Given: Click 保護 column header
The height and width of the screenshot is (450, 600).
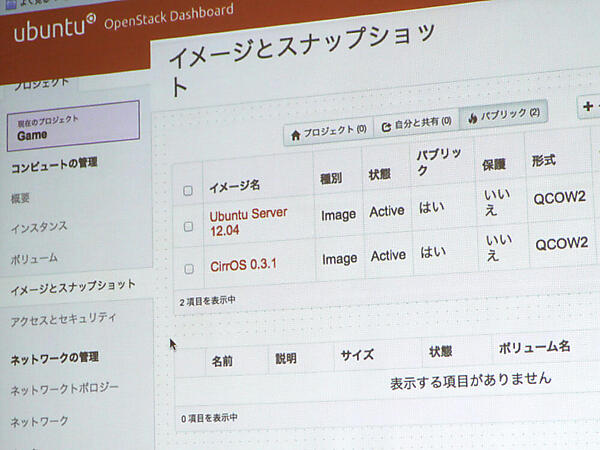Looking at the screenshot, I should click(494, 165).
